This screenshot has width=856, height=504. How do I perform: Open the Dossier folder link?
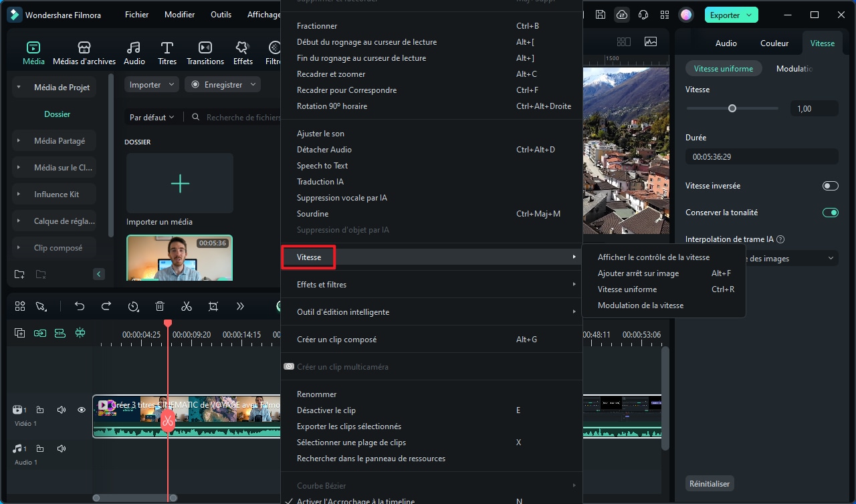click(x=57, y=114)
